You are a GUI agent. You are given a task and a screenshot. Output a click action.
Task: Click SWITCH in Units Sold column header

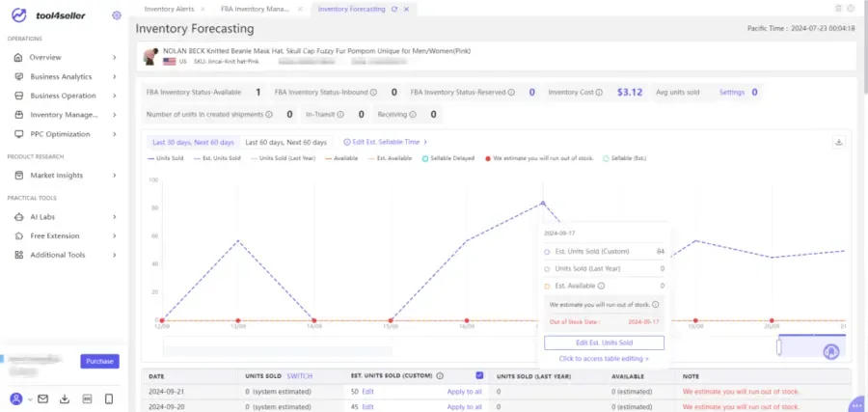point(300,376)
